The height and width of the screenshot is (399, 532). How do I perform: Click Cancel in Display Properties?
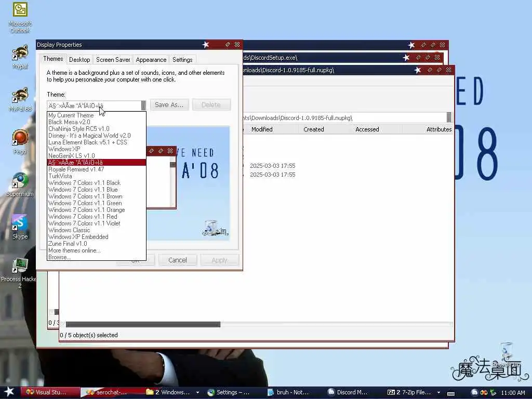[178, 260]
